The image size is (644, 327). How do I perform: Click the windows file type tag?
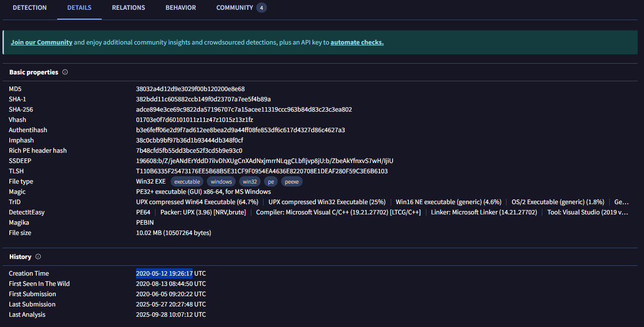tap(222, 182)
